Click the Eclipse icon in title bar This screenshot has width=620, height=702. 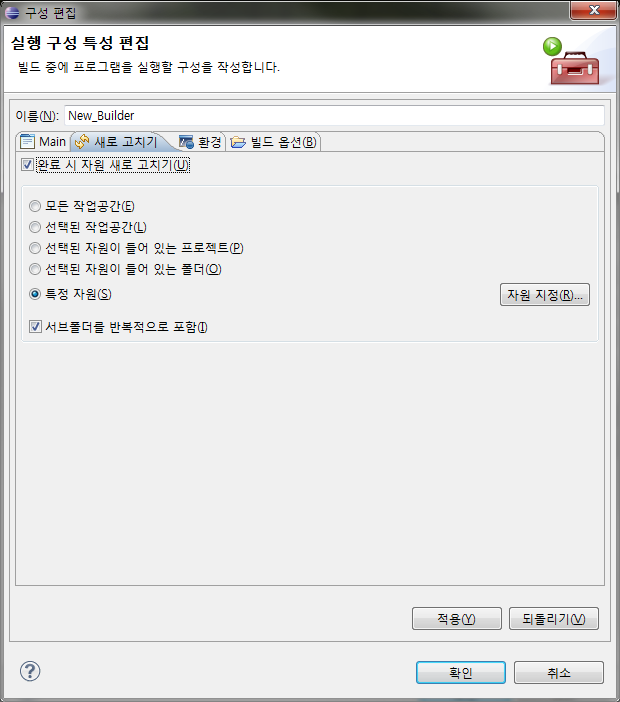(x=12, y=12)
